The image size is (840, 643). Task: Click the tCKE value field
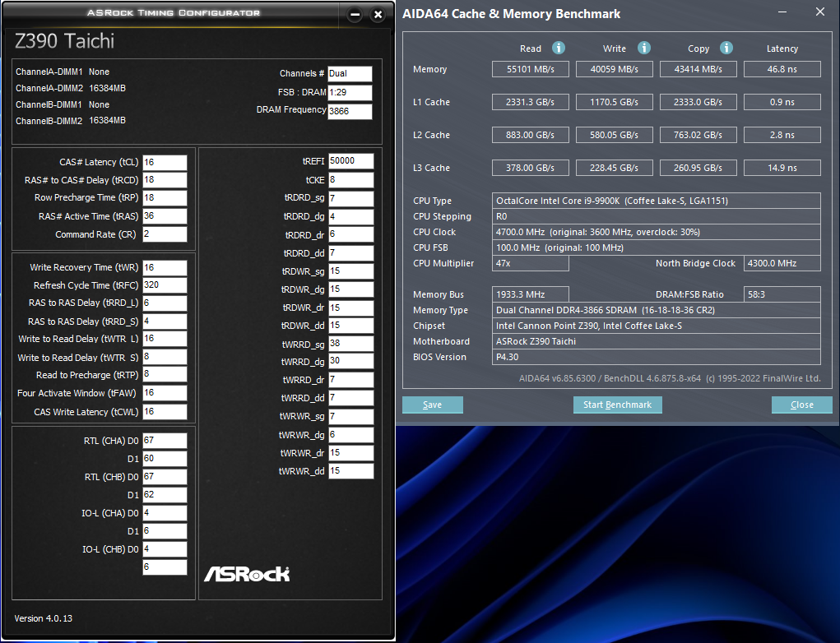tap(351, 180)
